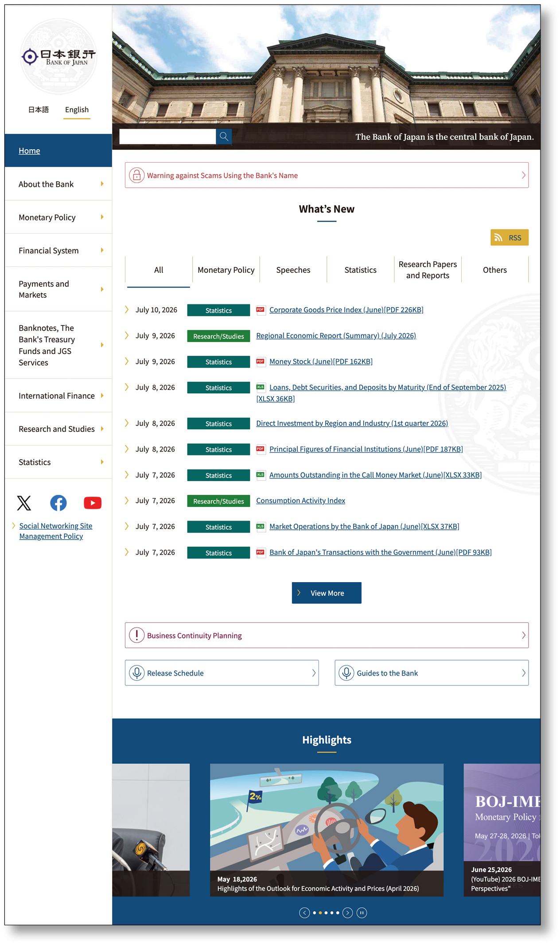
Task: Click the lock icon in scam warning
Action: point(137,175)
